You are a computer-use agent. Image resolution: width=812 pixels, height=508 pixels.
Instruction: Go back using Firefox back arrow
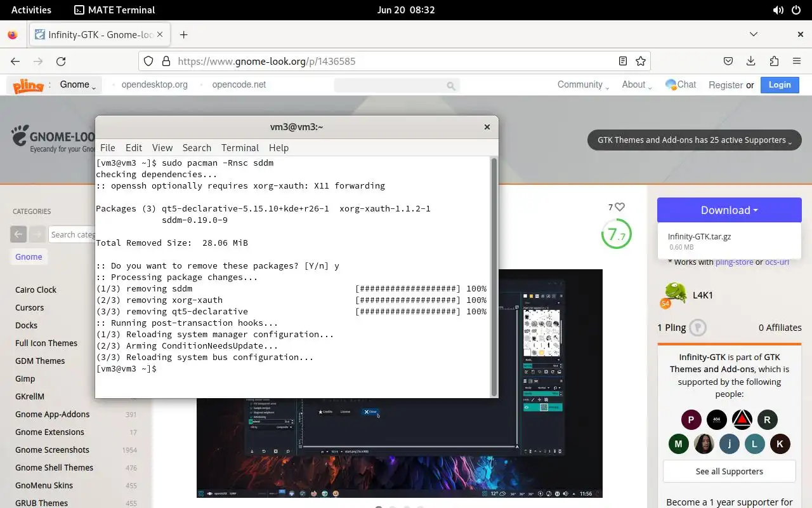(x=15, y=62)
